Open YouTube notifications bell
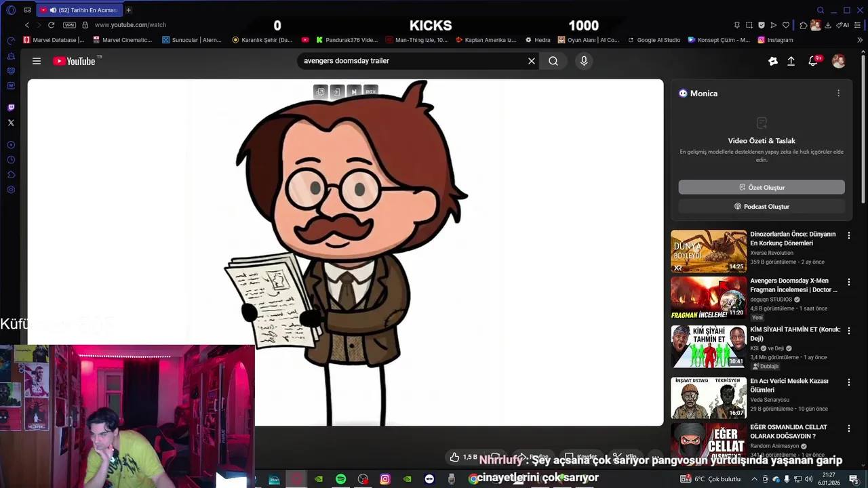868x488 pixels. (813, 61)
